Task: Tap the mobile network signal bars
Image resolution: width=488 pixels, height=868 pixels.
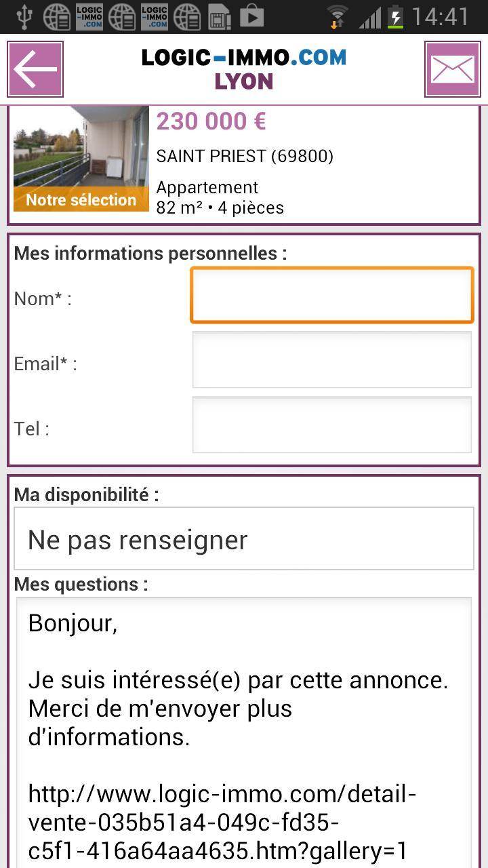Action: [370, 17]
